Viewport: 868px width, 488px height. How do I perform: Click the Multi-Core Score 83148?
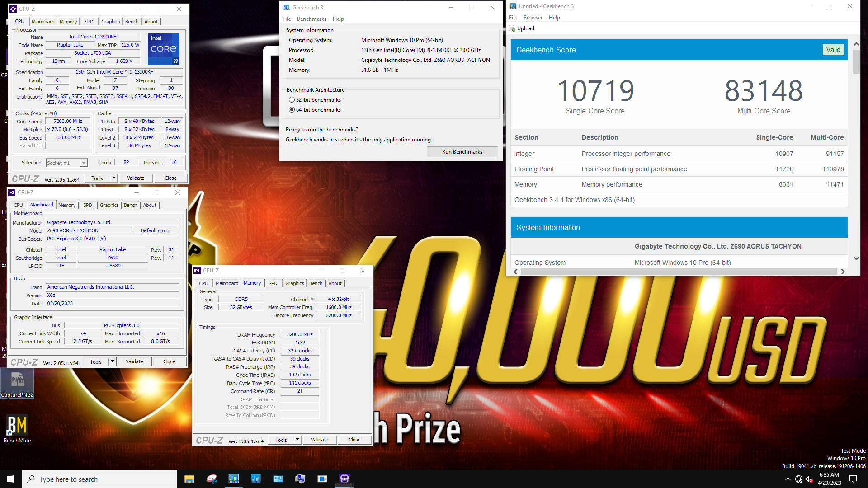point(764,91)
